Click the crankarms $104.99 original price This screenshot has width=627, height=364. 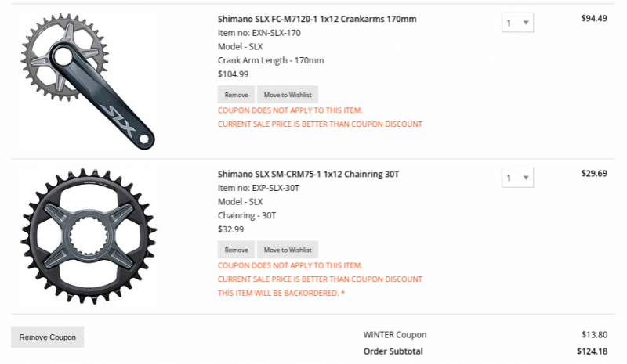coord(233,74)
